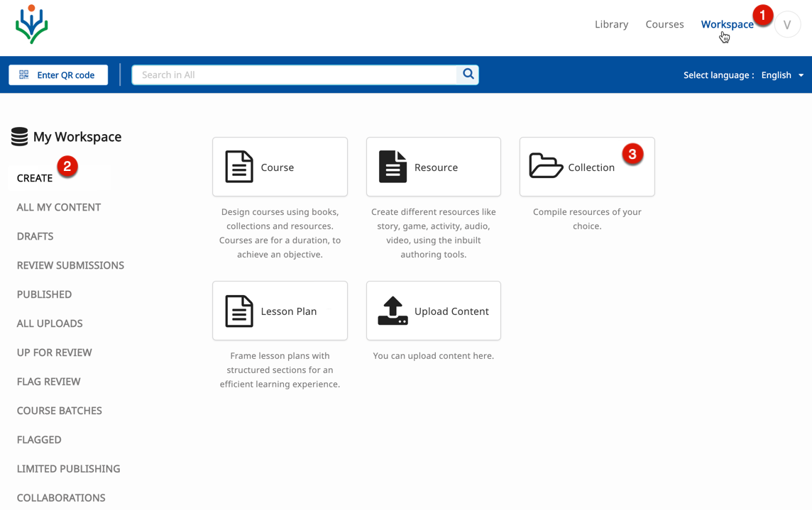Click into the Search in All field

(x=295, y=74)
